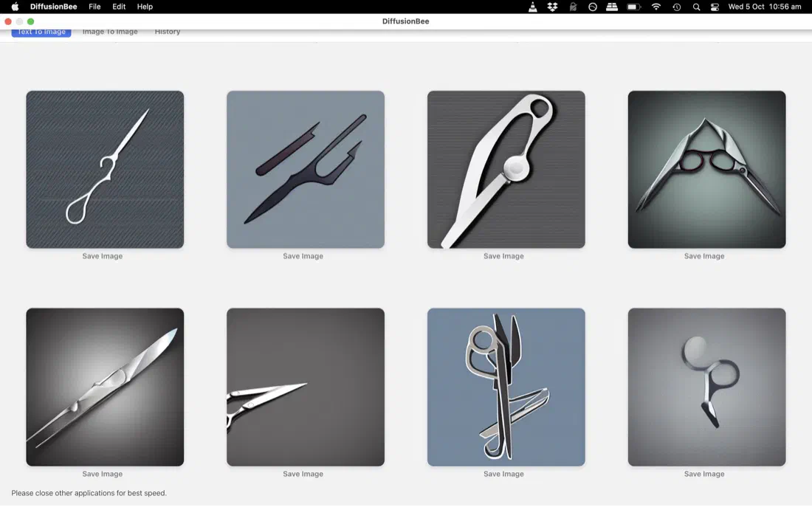The image size is (812, 507).
Task: Save the cropped scissors on dark gray image
Action: pos(303,474)
